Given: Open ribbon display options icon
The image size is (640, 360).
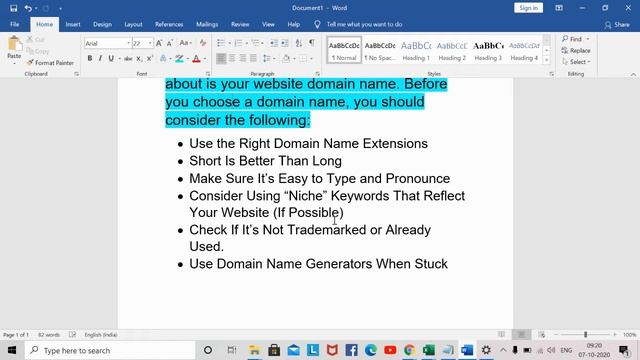Looking at the screenshot, I should click(x=559, y=8).
